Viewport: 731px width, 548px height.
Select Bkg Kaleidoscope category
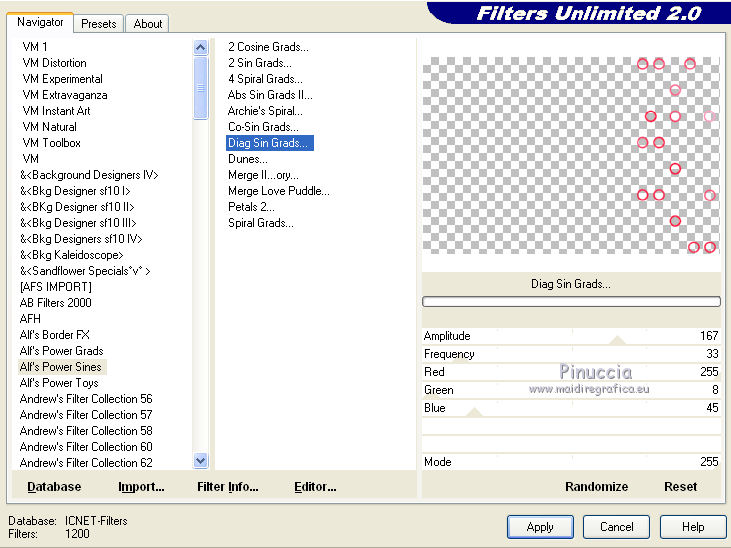tap(71, 255)
